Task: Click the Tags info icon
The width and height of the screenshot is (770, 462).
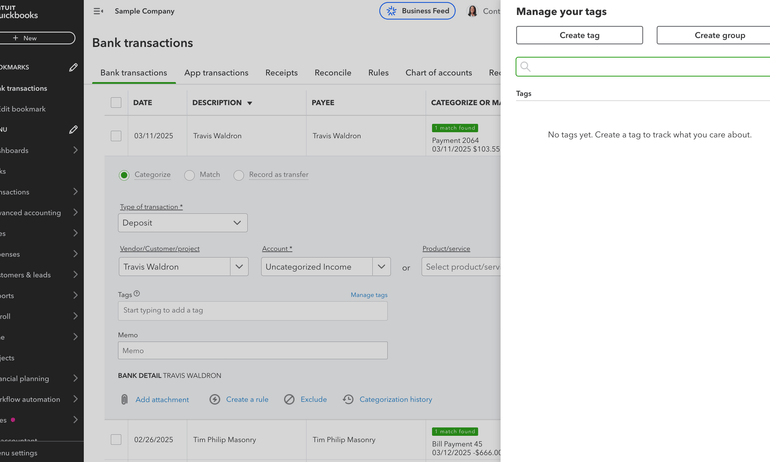Action: point(137,294)
